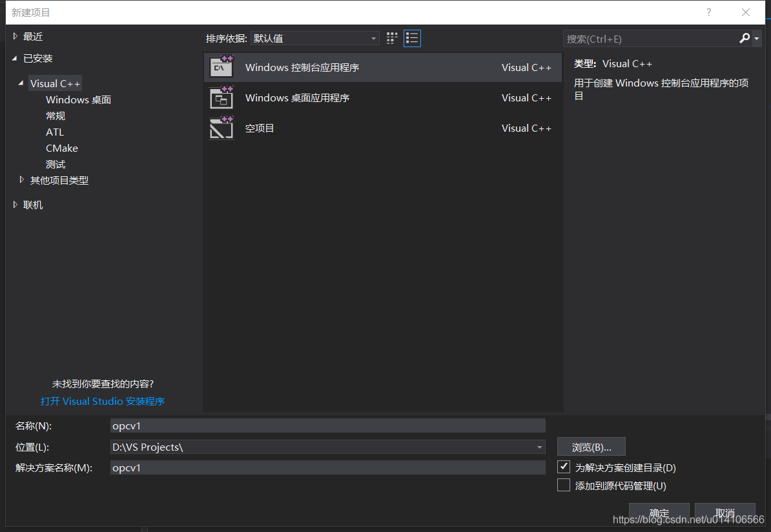Focus the 搜索 search box
Viewport: 771px width, 532px height.
pyautogui.click(x=650, y=39)
